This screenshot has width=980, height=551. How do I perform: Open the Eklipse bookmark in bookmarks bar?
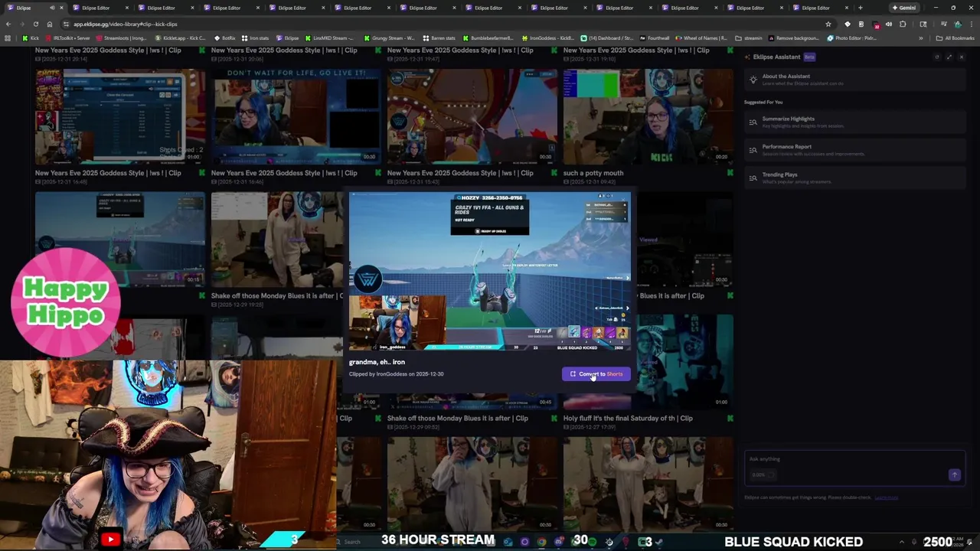[288, 37]
